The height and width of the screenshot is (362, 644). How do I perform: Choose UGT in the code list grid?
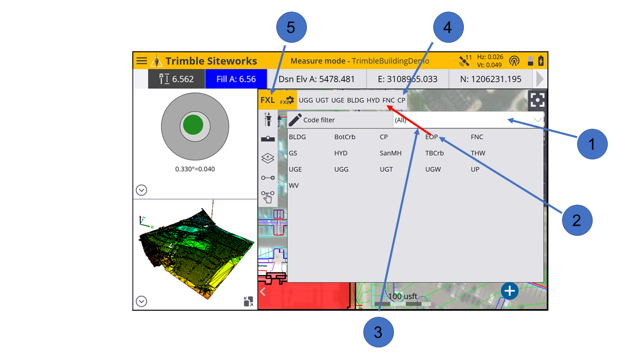click(386, 169)
